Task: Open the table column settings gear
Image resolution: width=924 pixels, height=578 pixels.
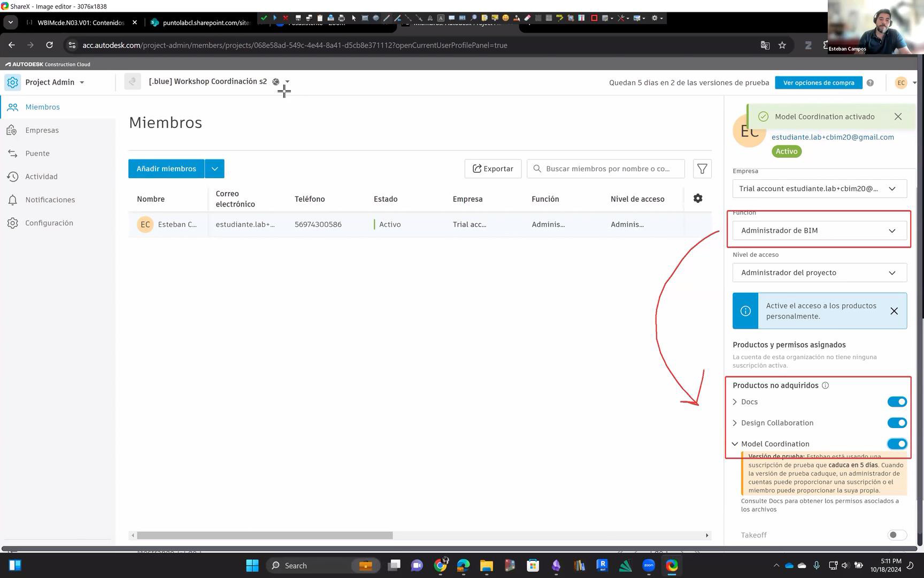Action: 698,199
